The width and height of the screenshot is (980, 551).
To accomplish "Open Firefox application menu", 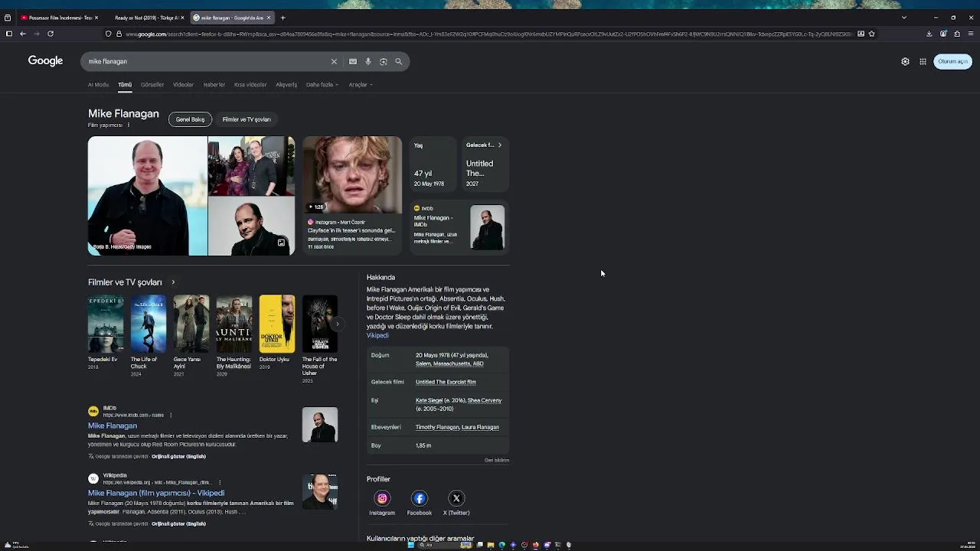I will pos(971,34).
